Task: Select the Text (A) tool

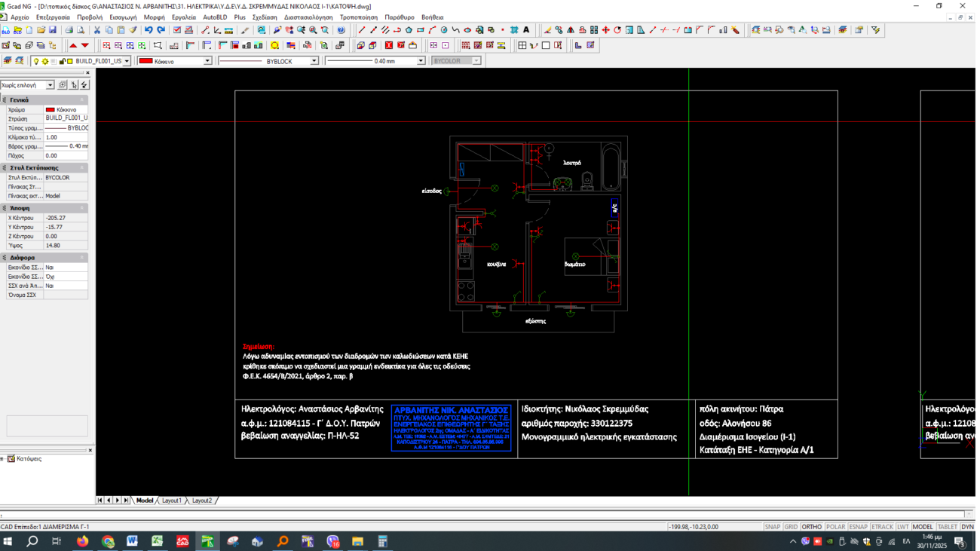Action: tap(526, 30)
